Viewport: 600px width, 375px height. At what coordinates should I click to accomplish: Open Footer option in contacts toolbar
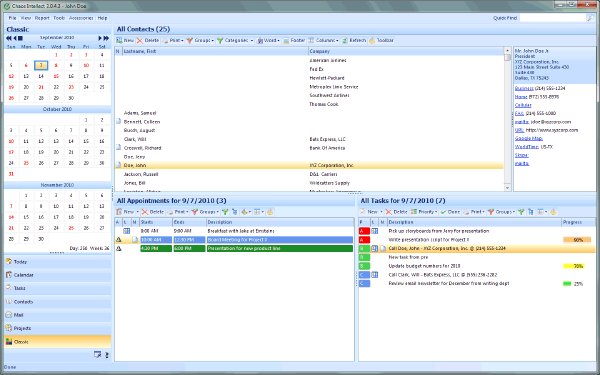294,41
